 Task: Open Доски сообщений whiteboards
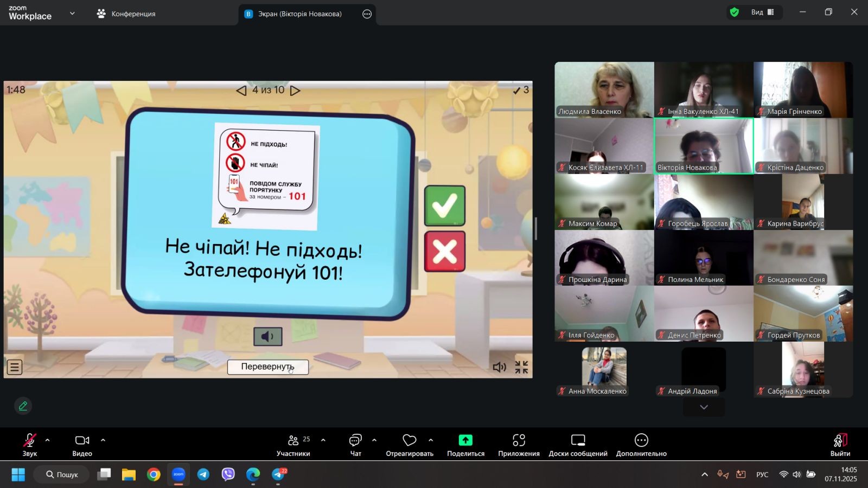[x=578, y=445]
